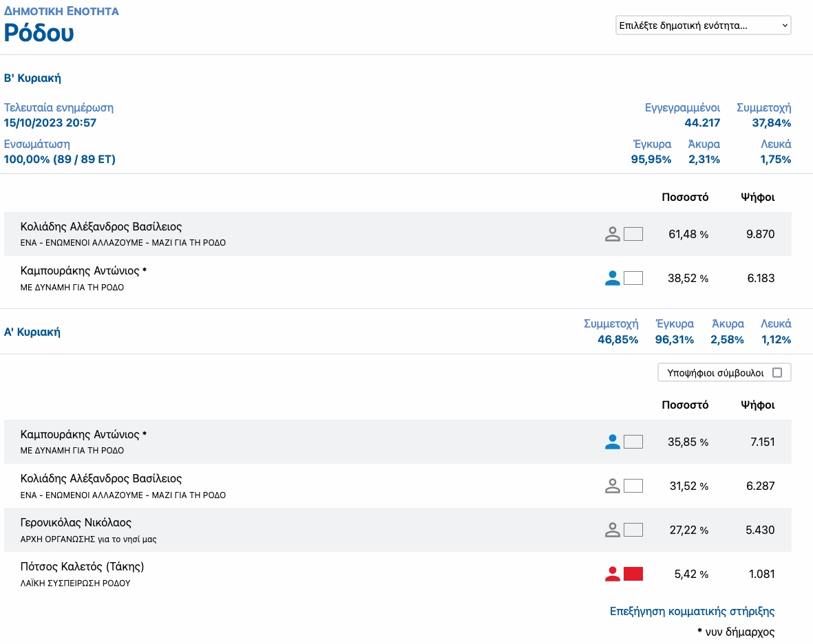The width and height of the screenshot is (813, 644).
Task: Click person icon in Γερονικόλας Νικόλαος row
Action: click(x=613, y=530)
